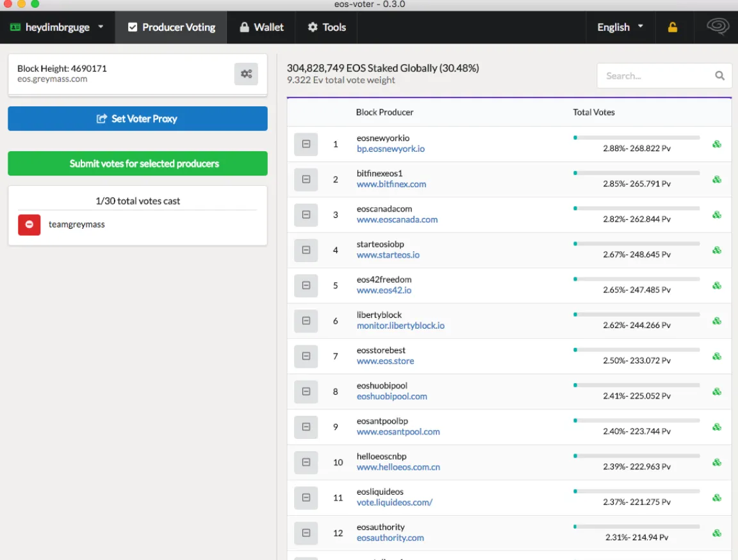Image resolution: width=738 pixels, height=560 pixels.
Task: Open www.eoscanada.com link
Action: [x=397, y=219]
